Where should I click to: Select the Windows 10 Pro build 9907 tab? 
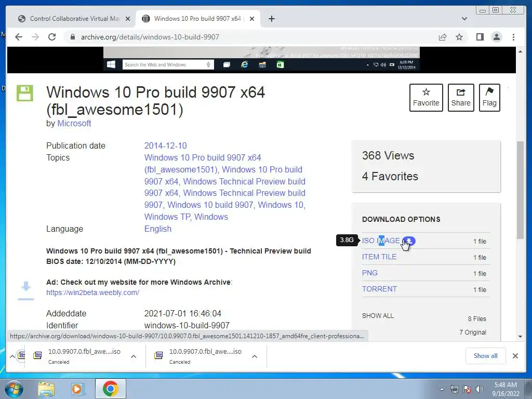(x=198, y=19)
